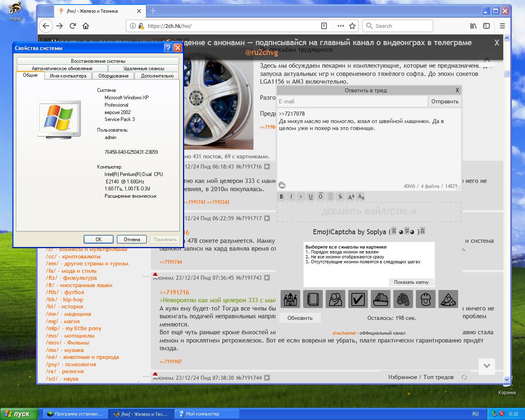The image size is (525, 420).
Task: Click Избранное in bottom panel
Action: tap(402, 377)
